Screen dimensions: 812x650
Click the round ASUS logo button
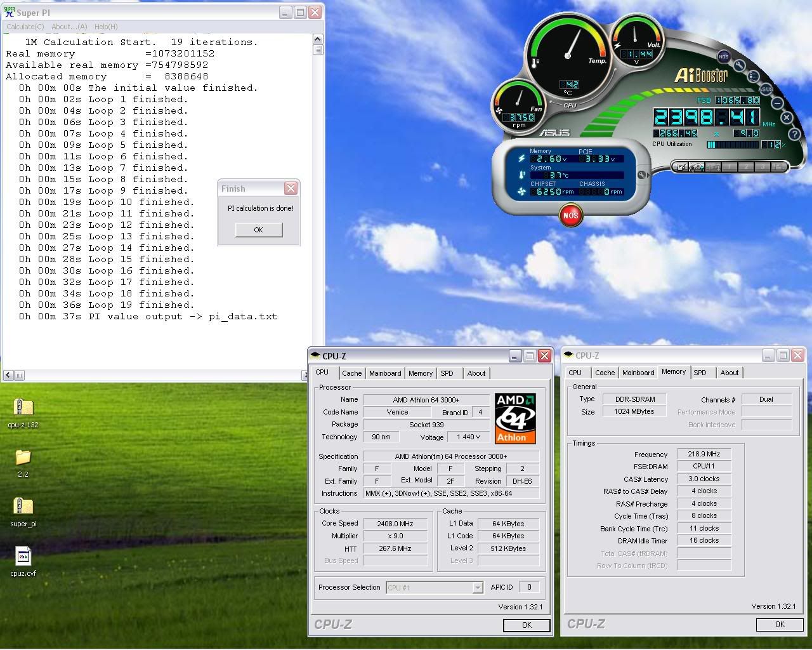pos(766,89)
